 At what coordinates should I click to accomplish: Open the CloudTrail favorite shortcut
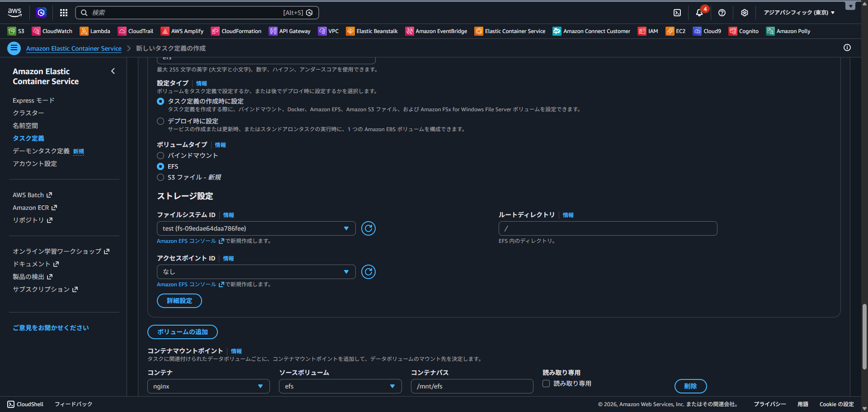[136, 31]
